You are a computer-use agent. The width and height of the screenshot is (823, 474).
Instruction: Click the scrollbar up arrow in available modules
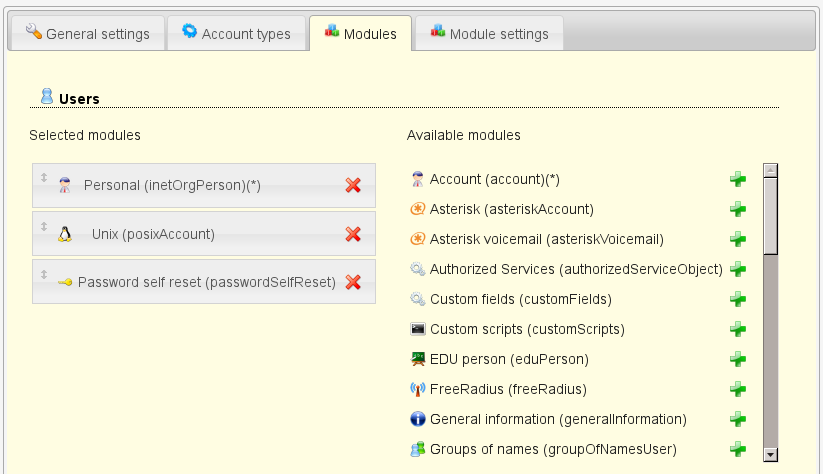tap(770, 170)
